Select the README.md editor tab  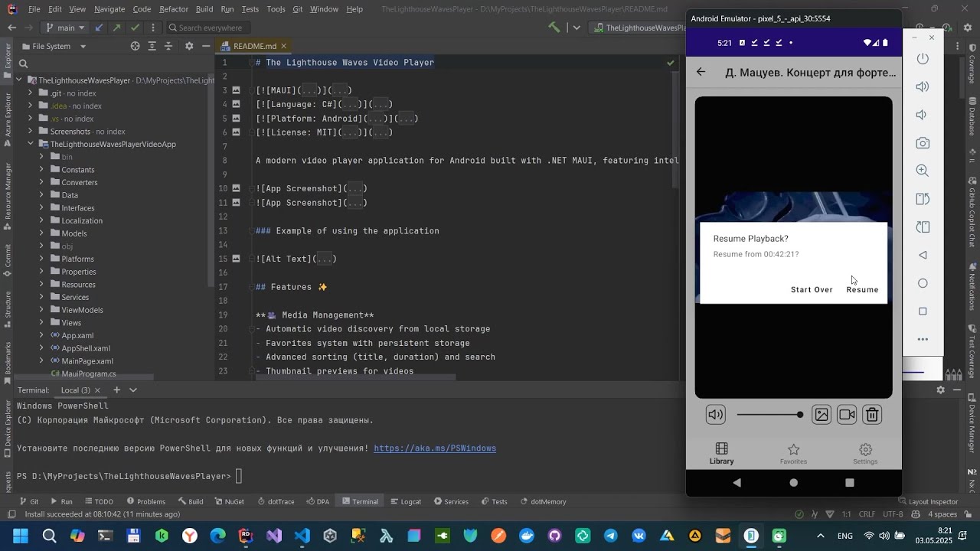click(254, 46)
